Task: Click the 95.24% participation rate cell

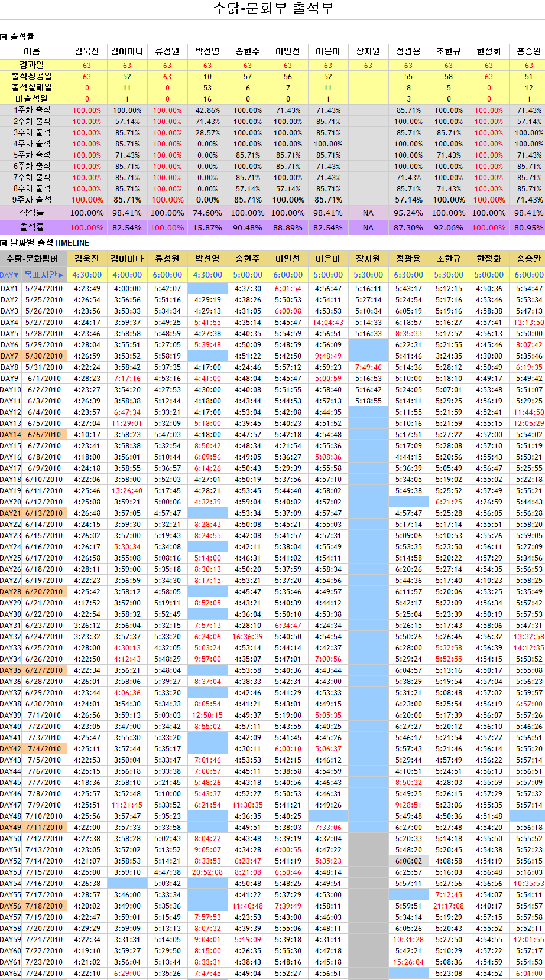Action: [408, 213]
